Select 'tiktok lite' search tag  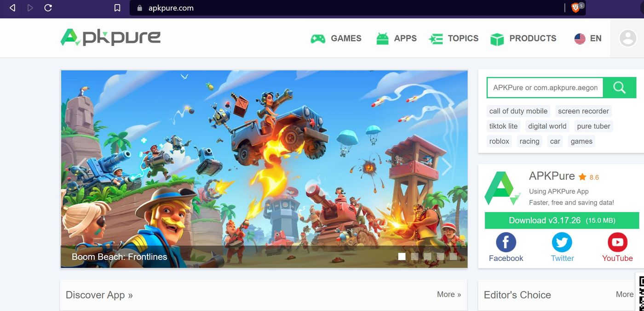[503, 126]
